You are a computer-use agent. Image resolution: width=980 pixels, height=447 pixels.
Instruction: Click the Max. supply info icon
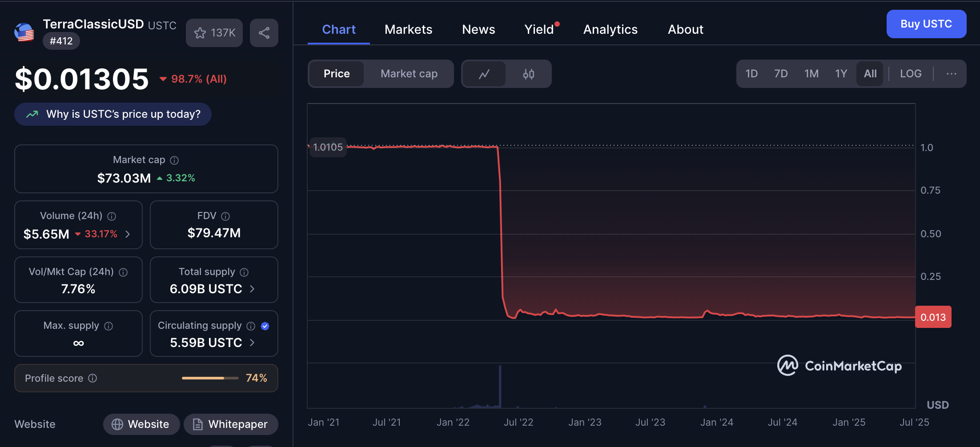(108, 326)
